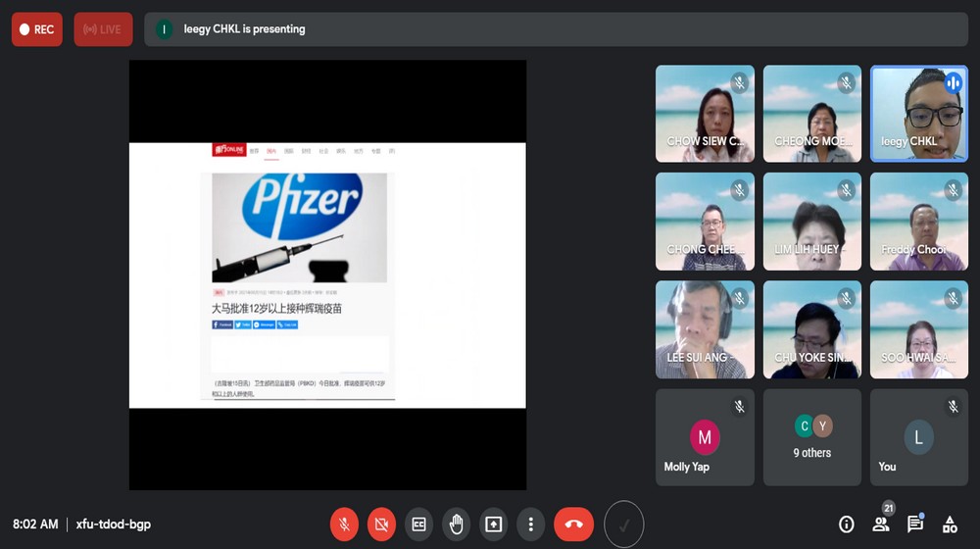Open the Present now option
This screenshot has width=980, height=549.
coord(493,524)
